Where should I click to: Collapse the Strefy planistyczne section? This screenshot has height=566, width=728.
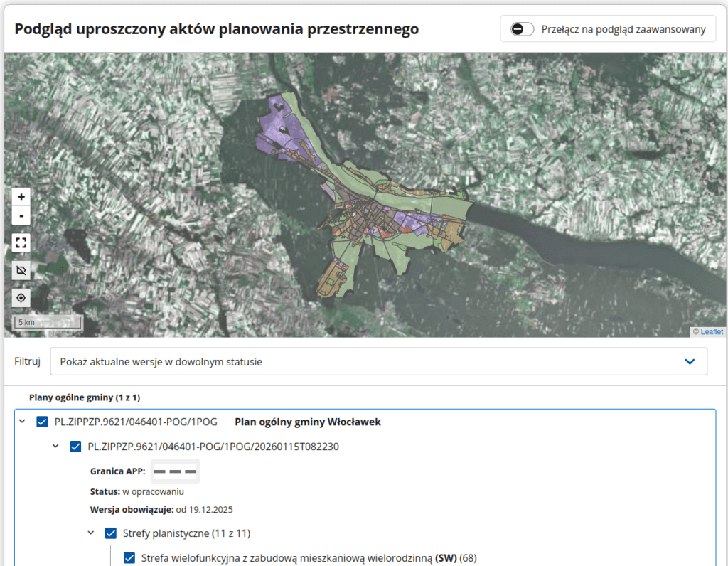point(90,533)
